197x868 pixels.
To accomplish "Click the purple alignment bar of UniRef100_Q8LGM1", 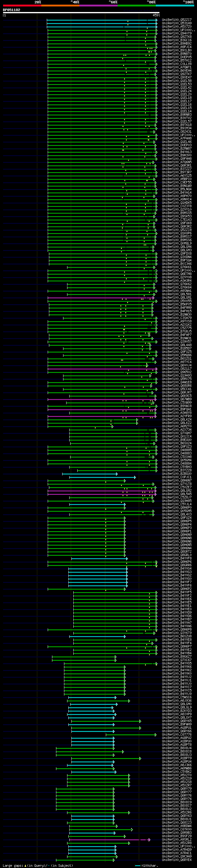I will pos(101,298).
